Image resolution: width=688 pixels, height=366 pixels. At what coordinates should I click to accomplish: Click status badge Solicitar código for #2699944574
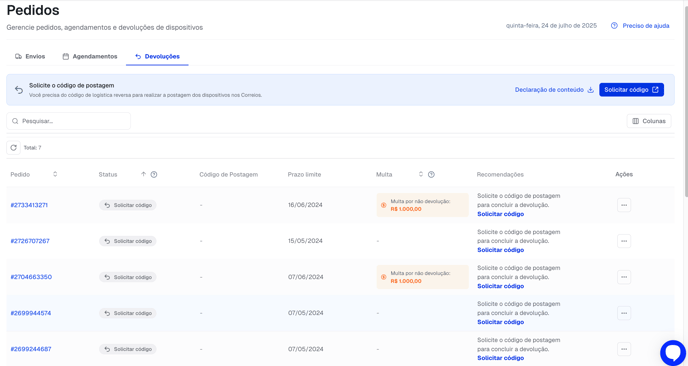pyautogui.click(x=128, y=313)
